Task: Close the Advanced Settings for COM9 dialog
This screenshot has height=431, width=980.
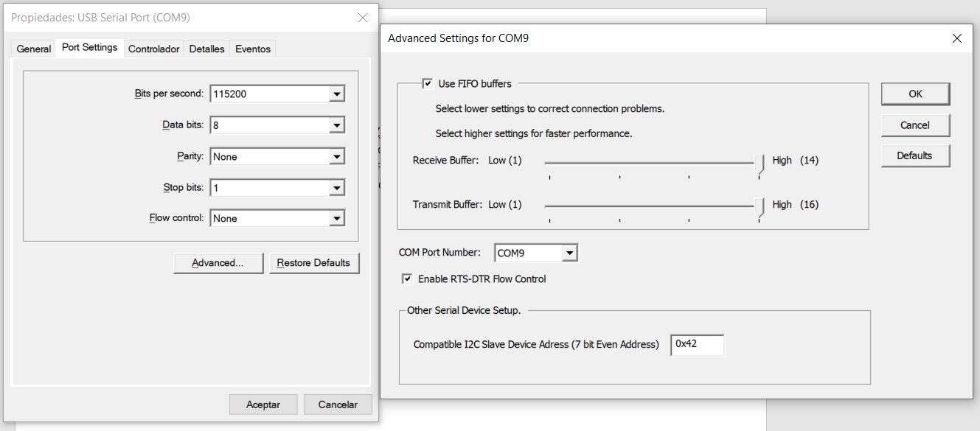Action: pos(957,38)
